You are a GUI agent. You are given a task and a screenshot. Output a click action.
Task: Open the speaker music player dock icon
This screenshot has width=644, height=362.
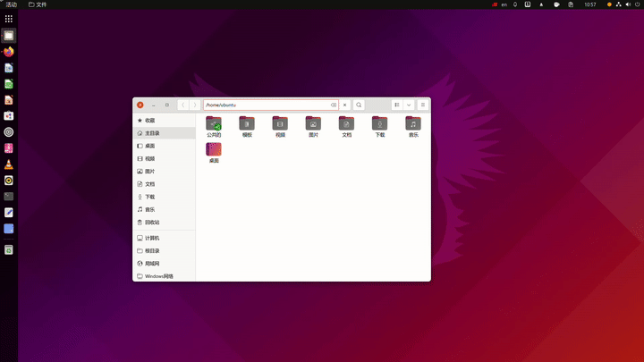[9, 181]
